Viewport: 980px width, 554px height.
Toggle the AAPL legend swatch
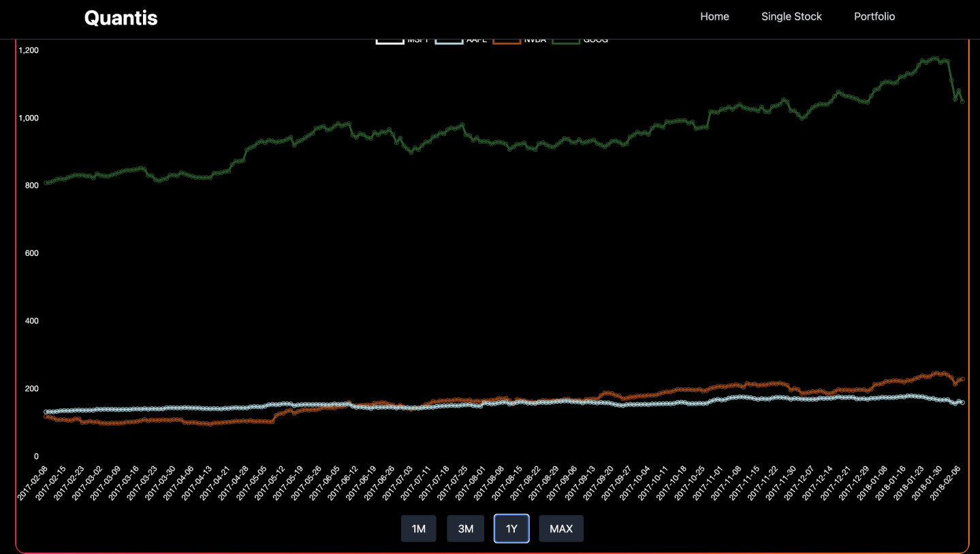449,41
